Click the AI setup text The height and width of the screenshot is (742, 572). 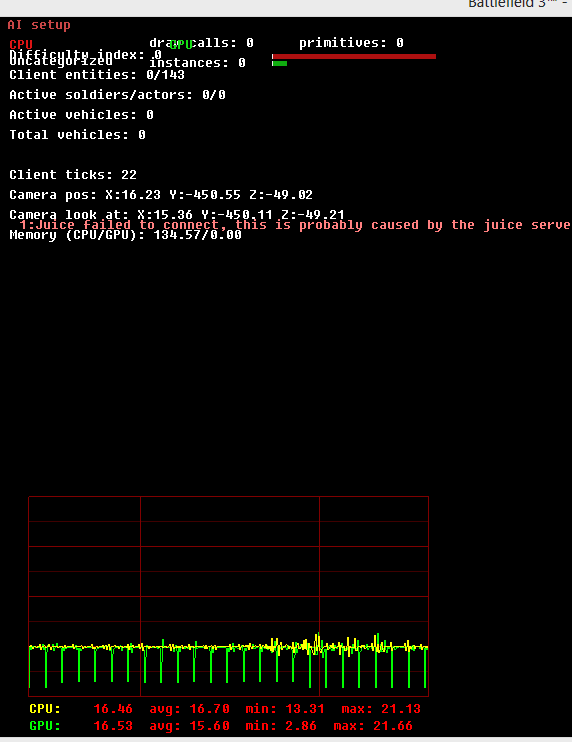[x=39, y=25]
